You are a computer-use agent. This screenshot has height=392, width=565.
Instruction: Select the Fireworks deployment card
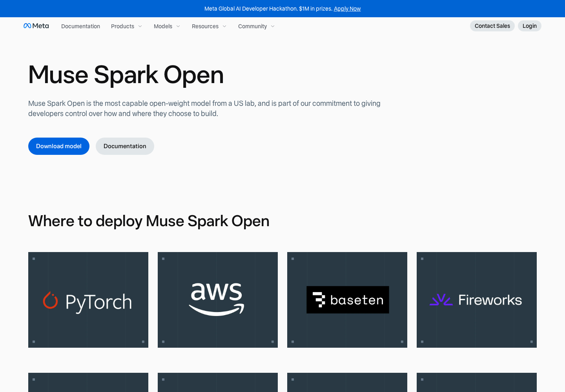click(x=477, y=300)
